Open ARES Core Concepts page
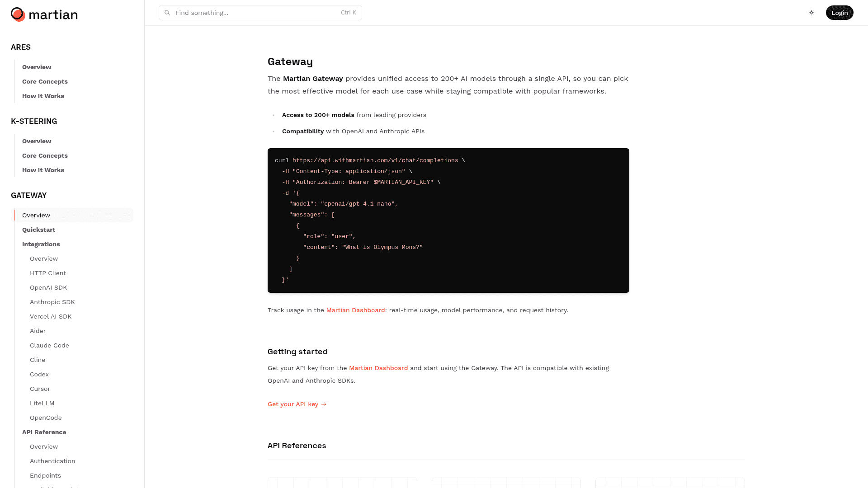 point(45,81)
